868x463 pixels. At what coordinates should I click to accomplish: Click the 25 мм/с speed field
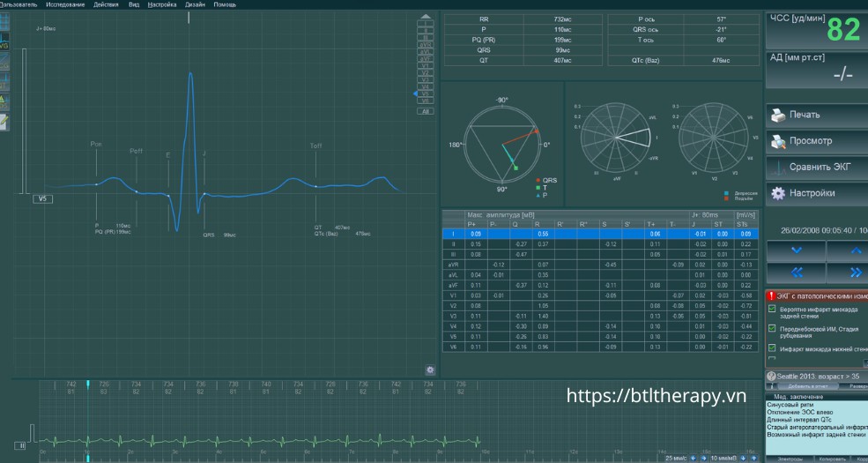click(x=676, y=458)
